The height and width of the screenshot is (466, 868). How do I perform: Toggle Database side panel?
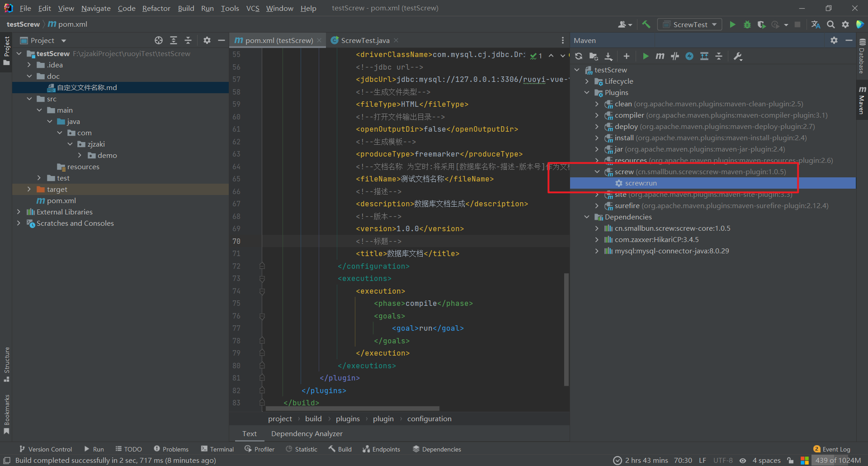point(862,56)
